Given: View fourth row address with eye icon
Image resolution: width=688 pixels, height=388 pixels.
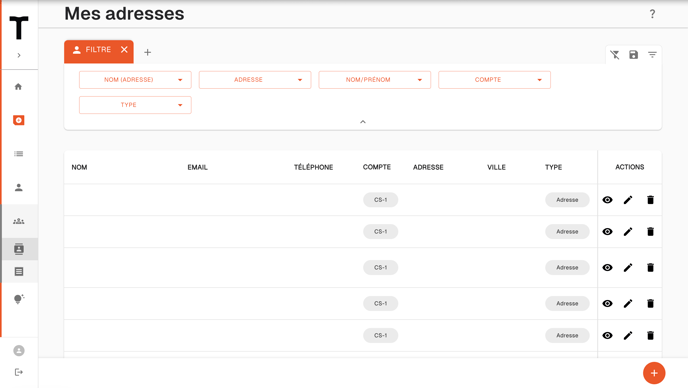Looking at the screenshot, I should pos(607,303).
